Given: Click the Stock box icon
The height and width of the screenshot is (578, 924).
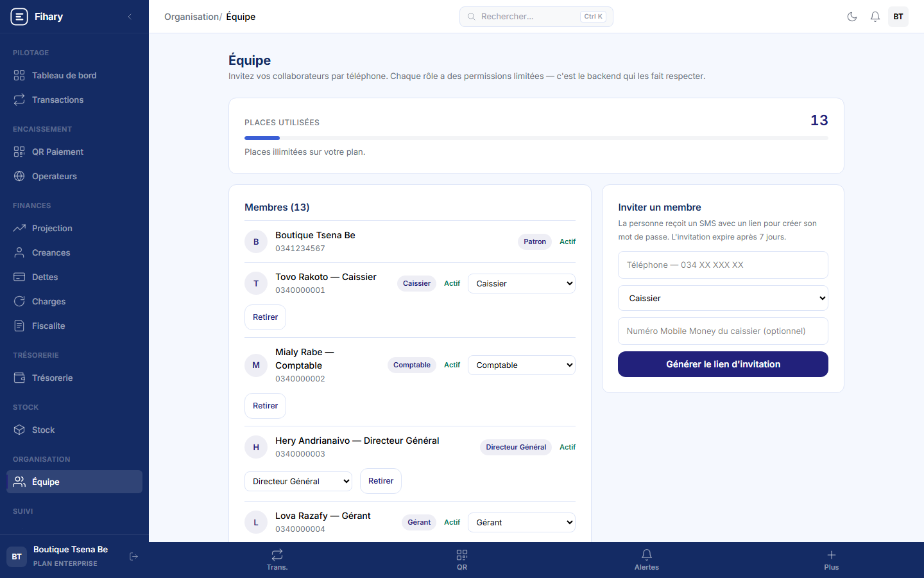Looking at the screenshot, I should (x=19, y=430).
